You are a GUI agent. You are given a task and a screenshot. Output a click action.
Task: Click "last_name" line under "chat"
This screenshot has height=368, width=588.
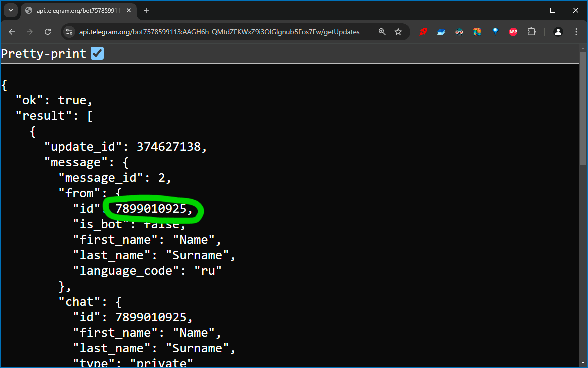click(x=154, y=348)
